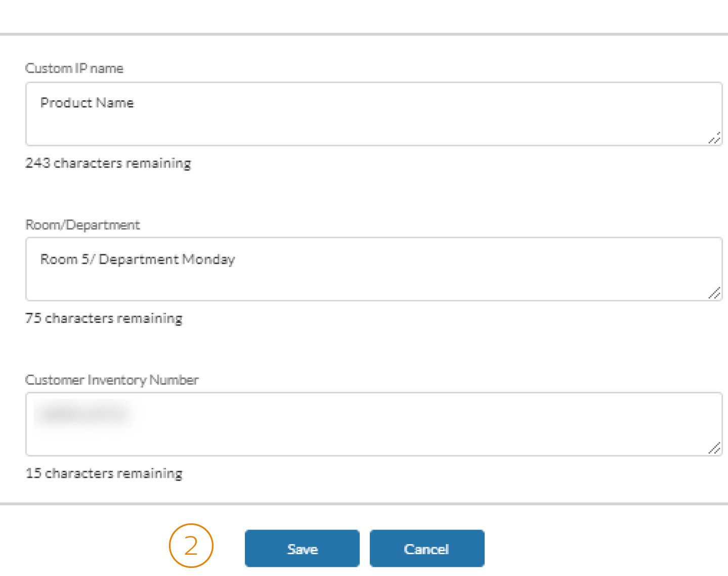728x576 pixels.
Task: Click the divider line above Save button
Action: click(364, 504)
